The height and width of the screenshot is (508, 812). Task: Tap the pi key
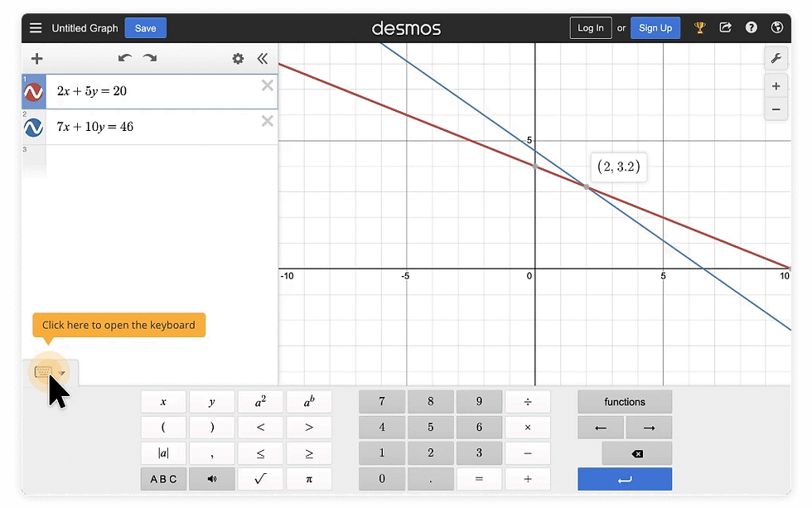pos(309,479)
